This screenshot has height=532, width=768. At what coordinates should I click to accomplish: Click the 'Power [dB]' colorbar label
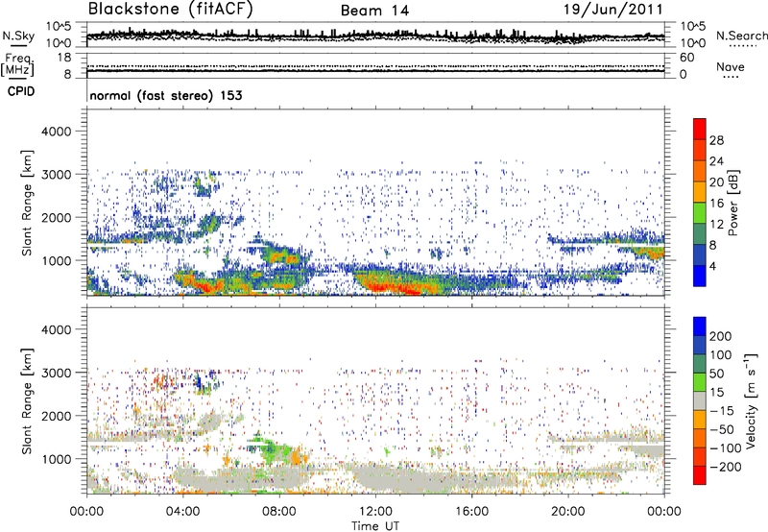click(732, 203)
